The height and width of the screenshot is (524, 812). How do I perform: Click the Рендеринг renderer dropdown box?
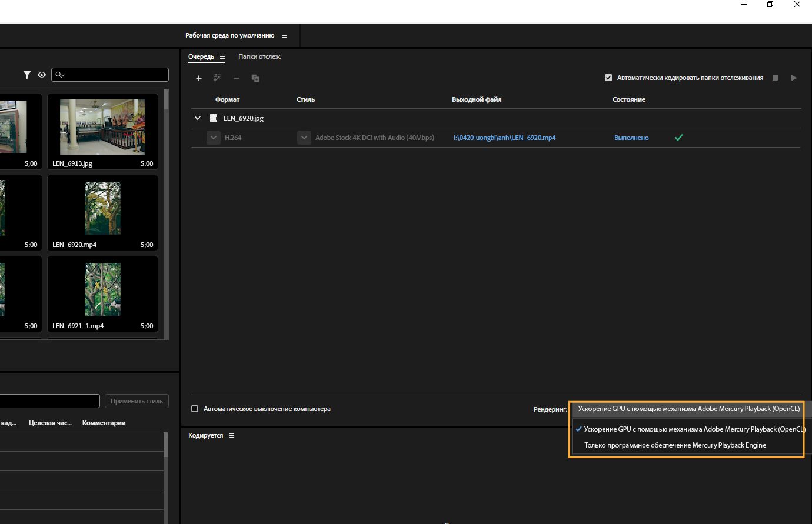pos(690,409)
